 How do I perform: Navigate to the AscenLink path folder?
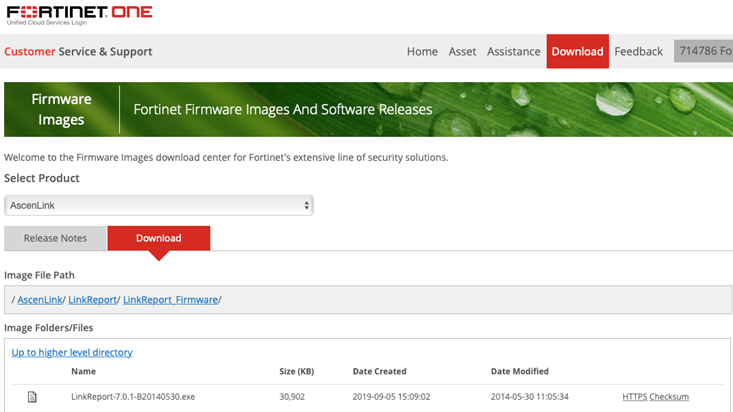tap(39, 300)
